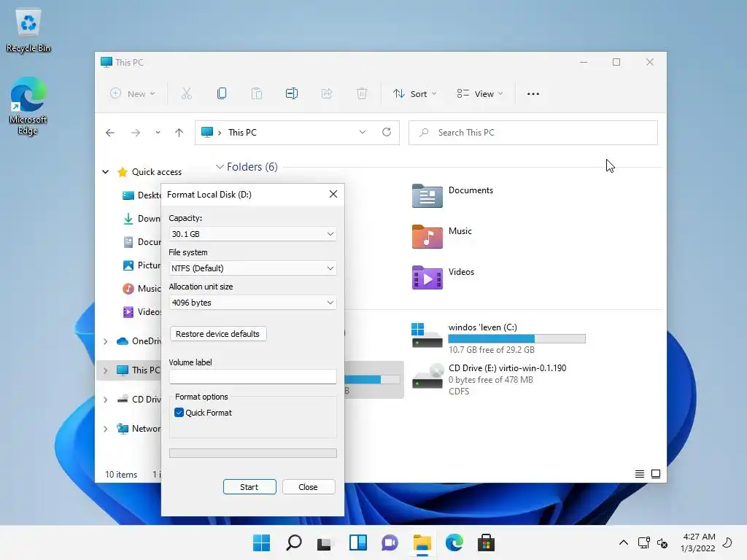Click Close button in Format dialog
This screenshot has width=747, height=560.
309,486
